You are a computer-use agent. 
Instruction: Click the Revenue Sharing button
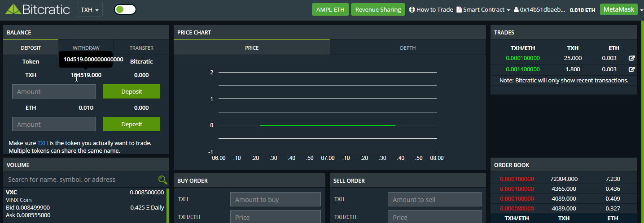point(378,9)
